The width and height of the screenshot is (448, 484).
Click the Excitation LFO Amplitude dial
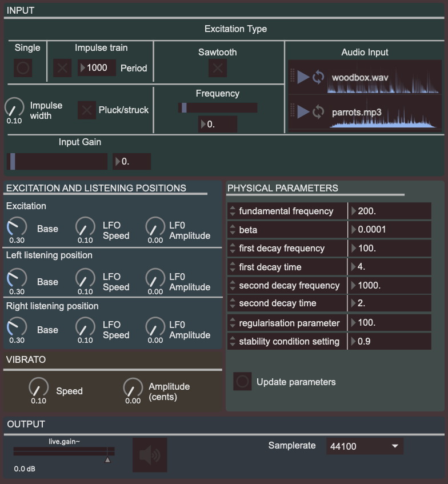click(155, 227)
